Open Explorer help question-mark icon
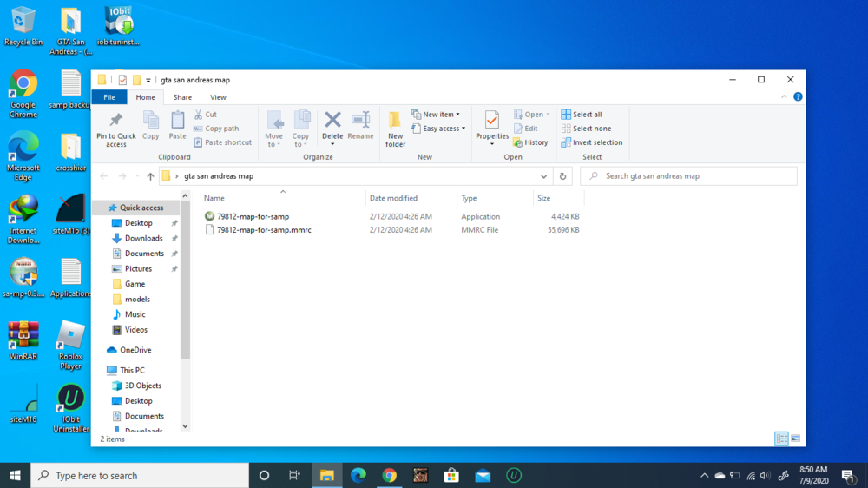 pos(798,96)
